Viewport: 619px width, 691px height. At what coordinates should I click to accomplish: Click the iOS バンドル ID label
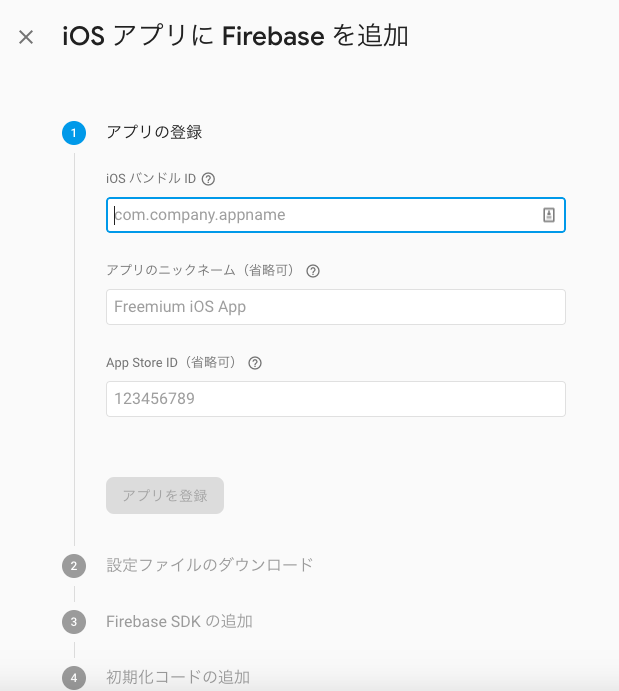click(x=151, y=178)
